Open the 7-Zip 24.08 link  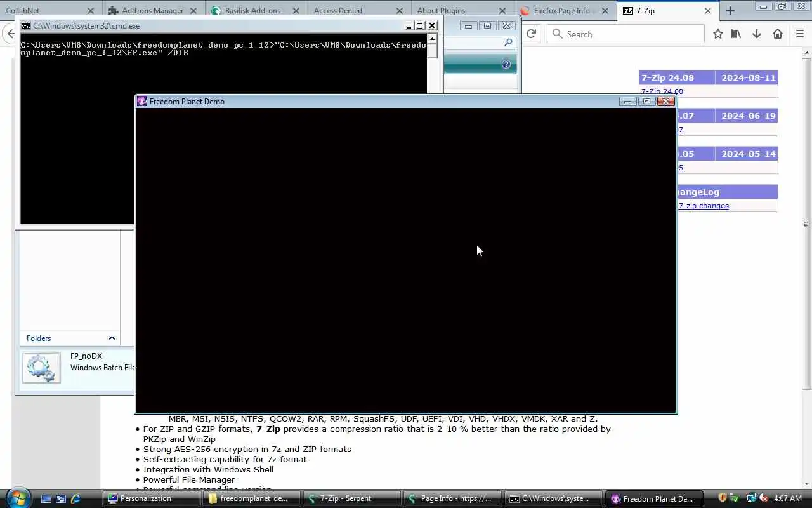662,91
